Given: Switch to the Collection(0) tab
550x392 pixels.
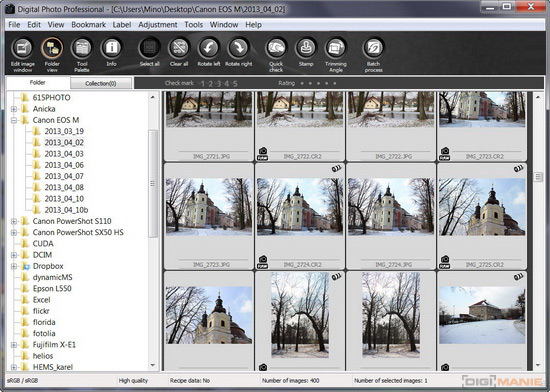Looking at the screenshot, I should (101, 83).
